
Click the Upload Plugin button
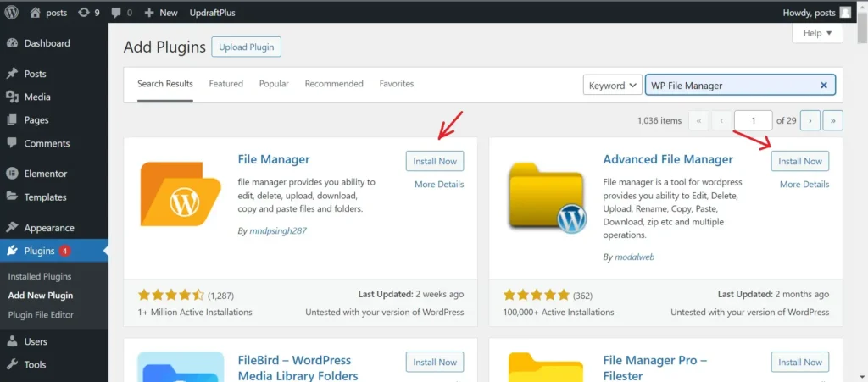coord(246,47)
